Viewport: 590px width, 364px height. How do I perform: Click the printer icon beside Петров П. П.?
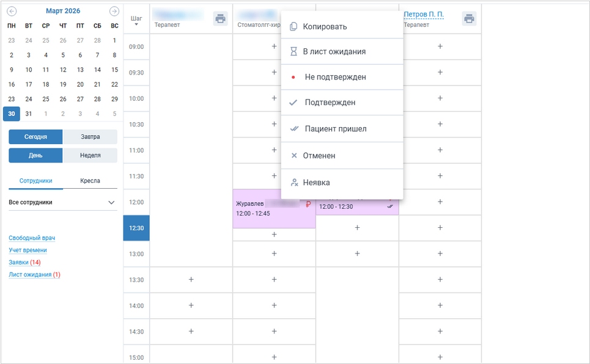[469, 18]
